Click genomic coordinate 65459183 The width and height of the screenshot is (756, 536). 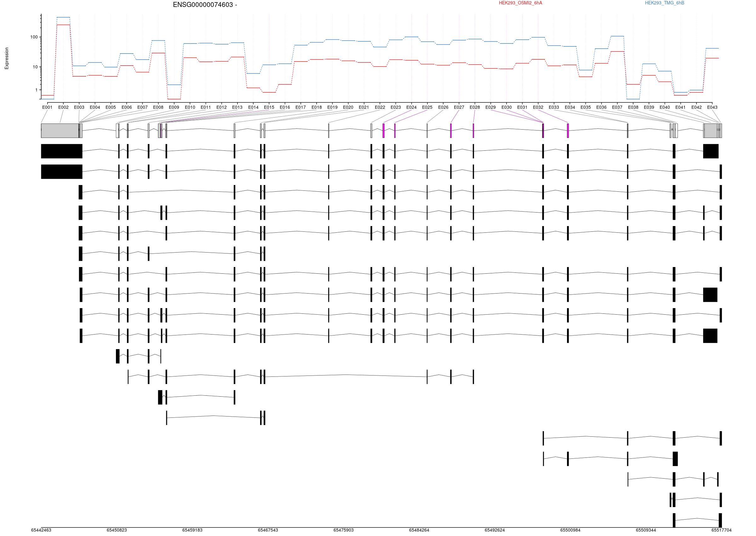point(192,530)
